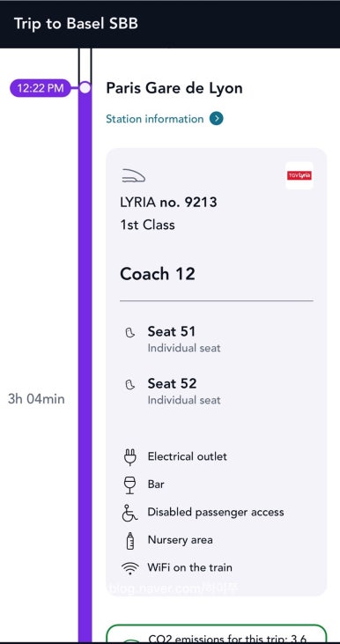Tap the Bar wine glass icon

point(129,485)
